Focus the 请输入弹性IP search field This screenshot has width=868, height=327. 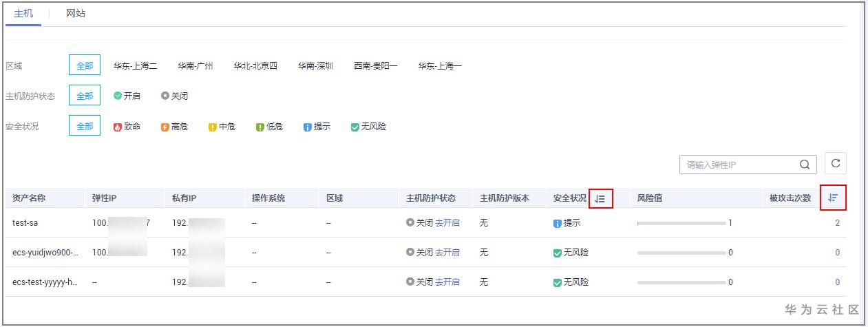tap(737, 165)
